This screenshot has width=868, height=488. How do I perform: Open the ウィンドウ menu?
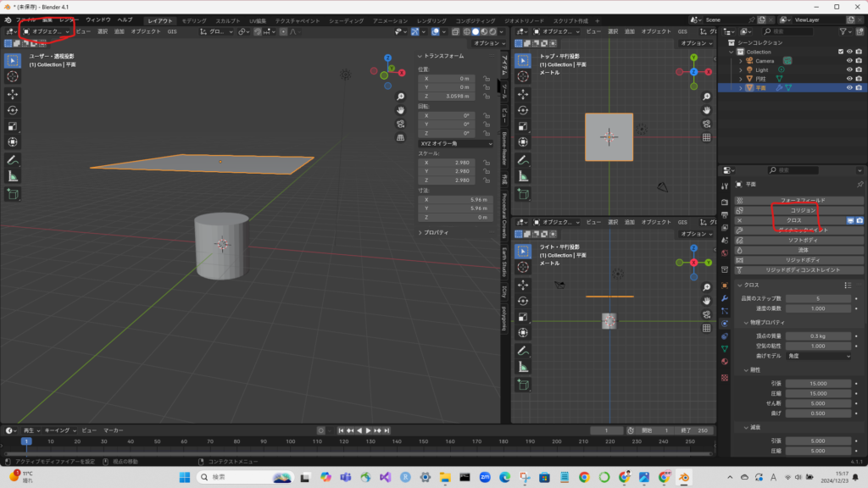tap(98, 19)
